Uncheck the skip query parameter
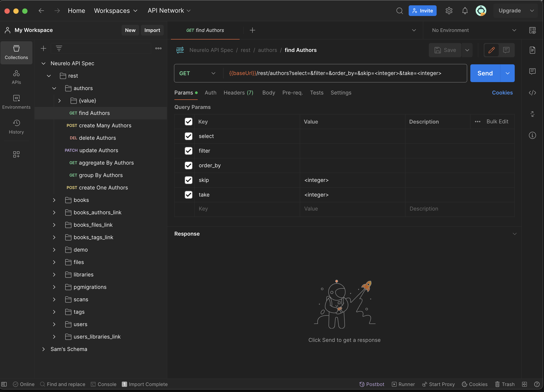This screenshot has width=544, height=392. (188, 180)
